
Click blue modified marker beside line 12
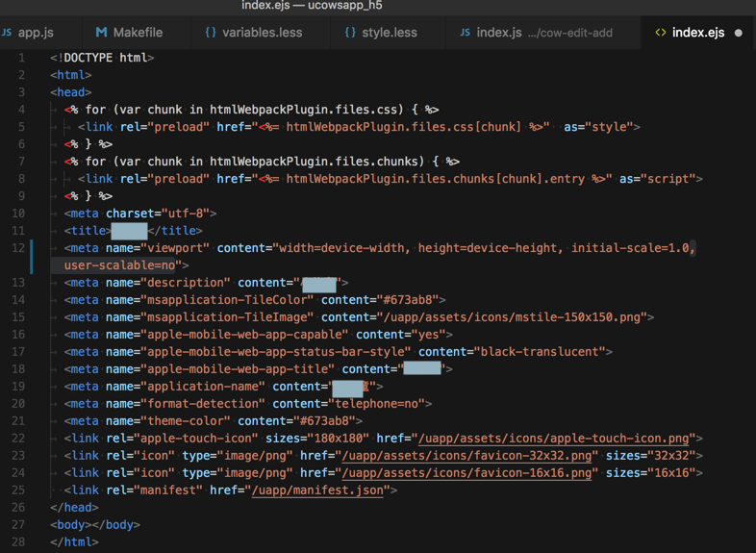pos(32,257)
